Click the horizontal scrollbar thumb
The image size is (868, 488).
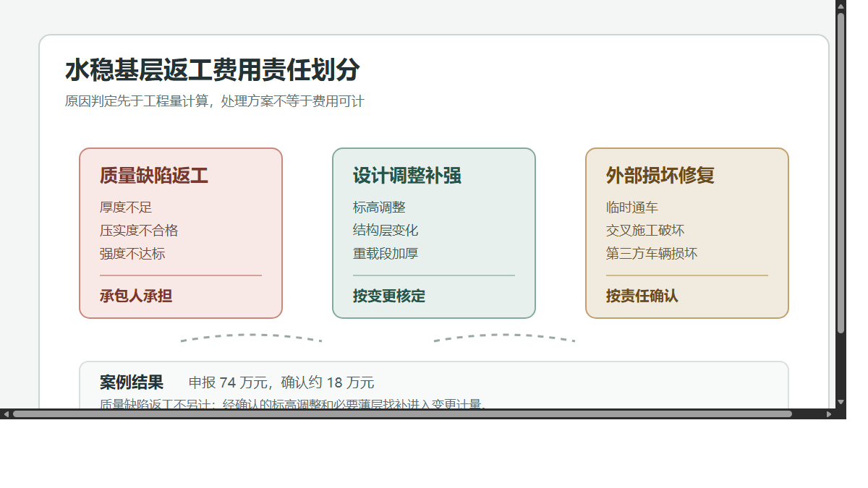(x=402, y=414)
